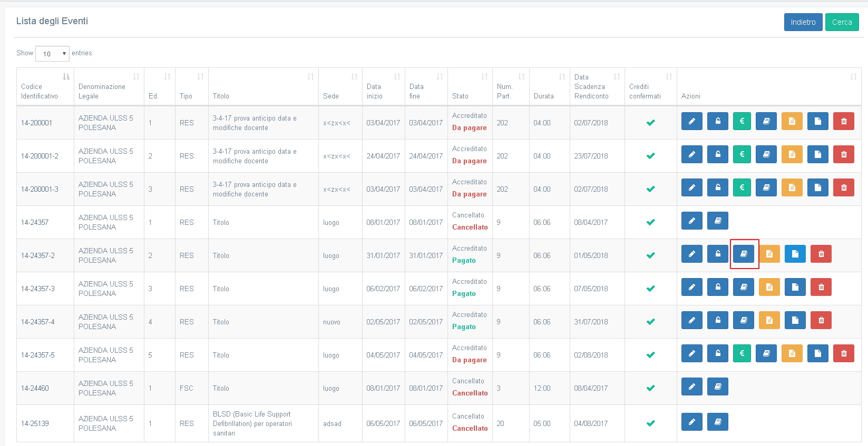Click the pencil edit icon for event 14-200001
868x446 pixels.
coord(691,122)
